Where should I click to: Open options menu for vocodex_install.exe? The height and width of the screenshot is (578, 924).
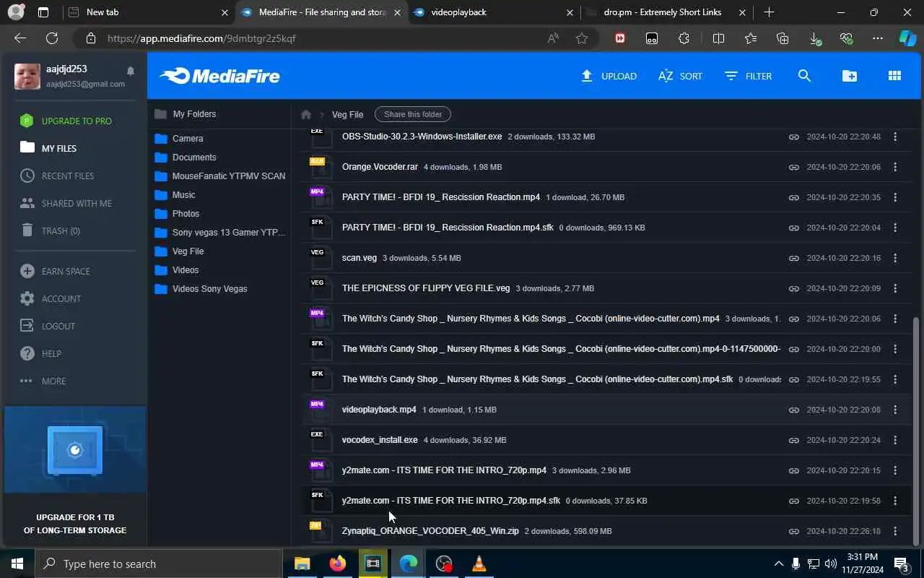[895, 440]
